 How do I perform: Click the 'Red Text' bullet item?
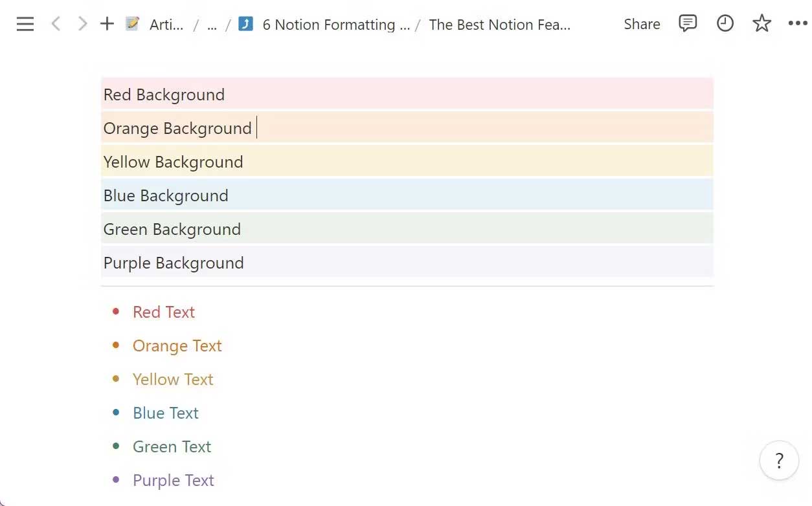[x=164, y=312]
